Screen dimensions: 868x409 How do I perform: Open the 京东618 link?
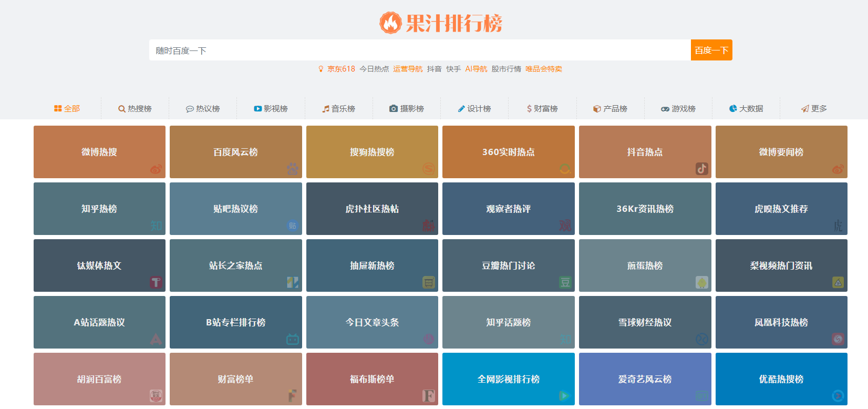[x=341, y=69]
